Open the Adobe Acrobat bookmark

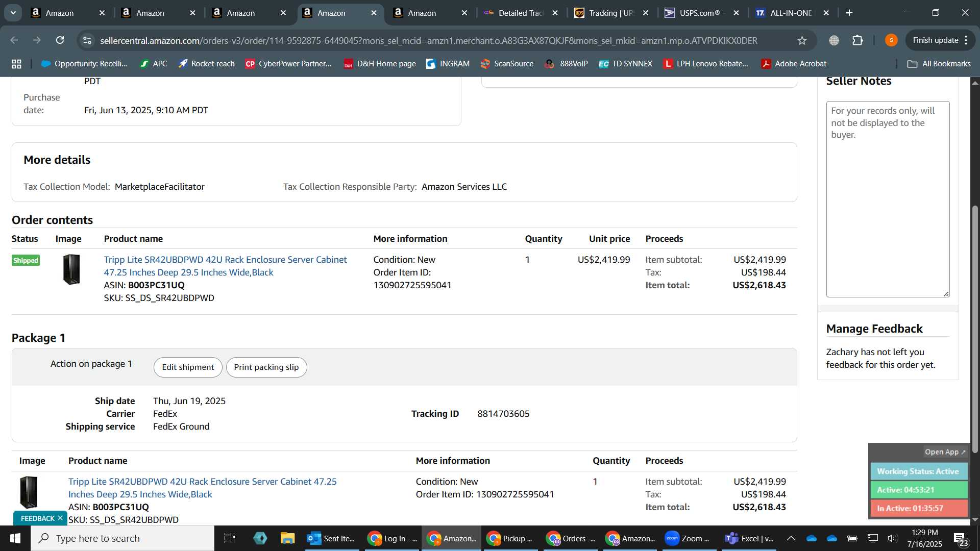click(x=794, y=64)
